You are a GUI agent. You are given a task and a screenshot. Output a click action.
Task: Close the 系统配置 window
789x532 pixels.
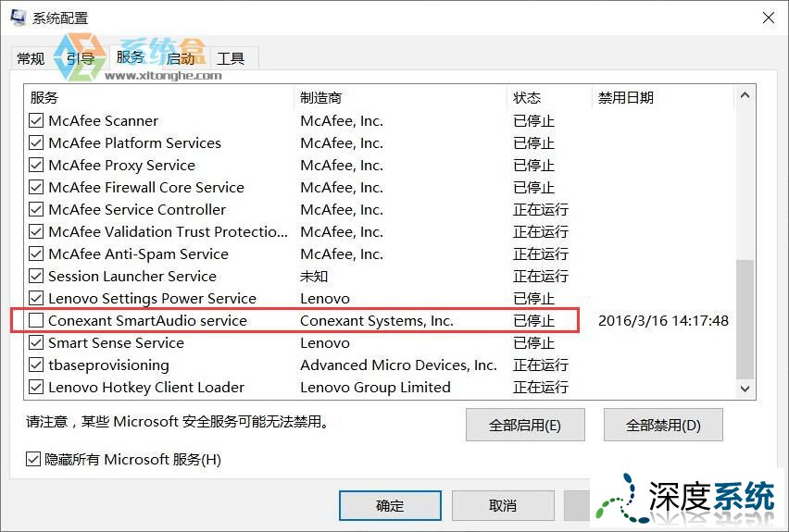click(x=768, y=19)
